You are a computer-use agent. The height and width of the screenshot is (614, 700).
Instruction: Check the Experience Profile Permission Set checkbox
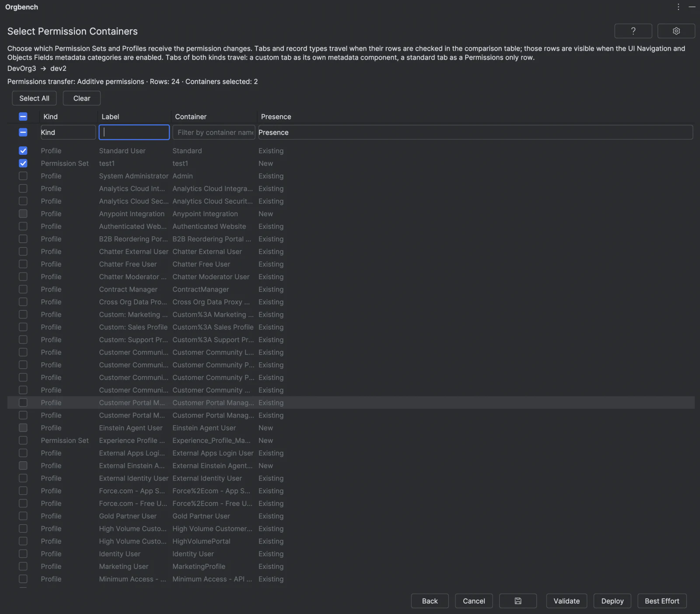pos(23,440)
